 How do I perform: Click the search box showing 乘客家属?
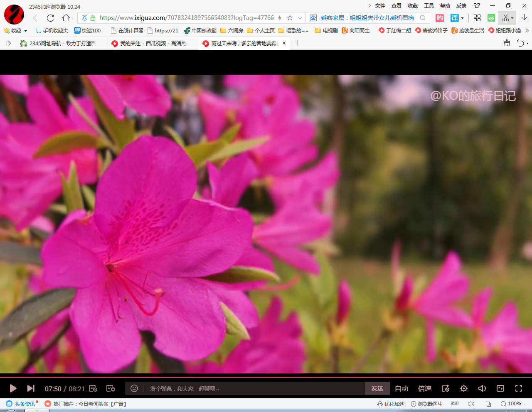point(367,18)
